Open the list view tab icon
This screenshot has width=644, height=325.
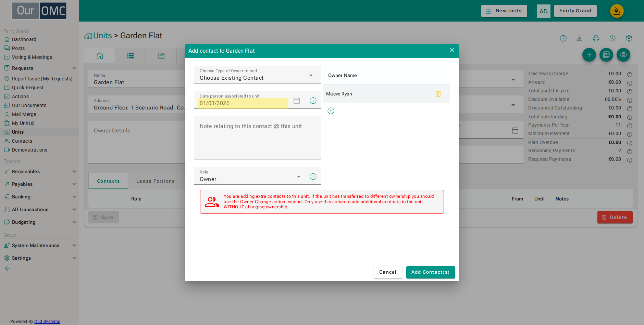point(131,56)
